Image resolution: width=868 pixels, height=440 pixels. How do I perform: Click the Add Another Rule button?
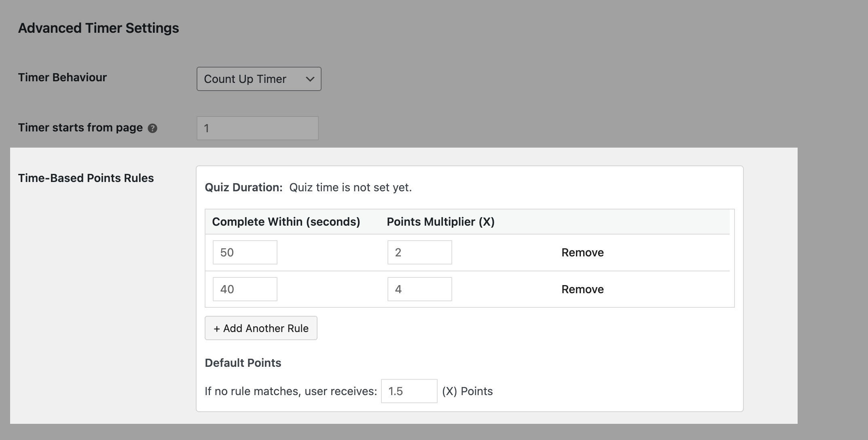(x=260, y=328)
